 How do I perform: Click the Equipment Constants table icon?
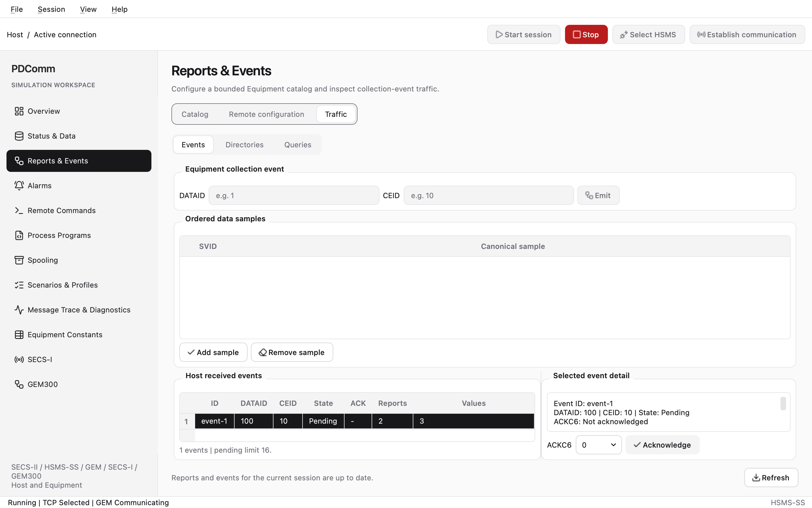pyautogui.click(x=19, y=335)
